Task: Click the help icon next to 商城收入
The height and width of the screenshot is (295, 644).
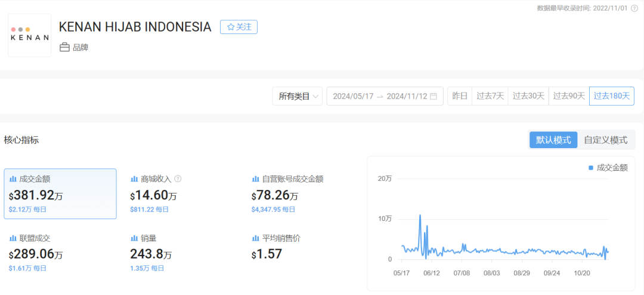Action: (x=178, y=179)
